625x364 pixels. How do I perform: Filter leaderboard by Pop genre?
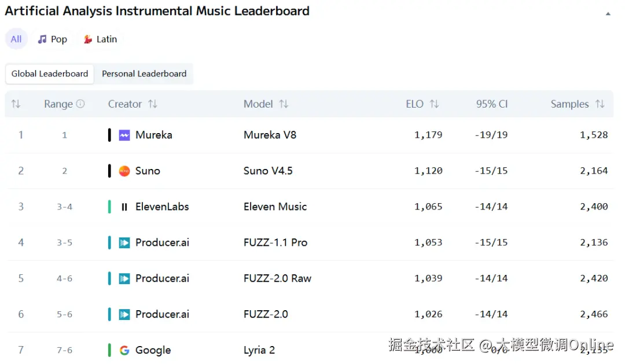[53, 39]
